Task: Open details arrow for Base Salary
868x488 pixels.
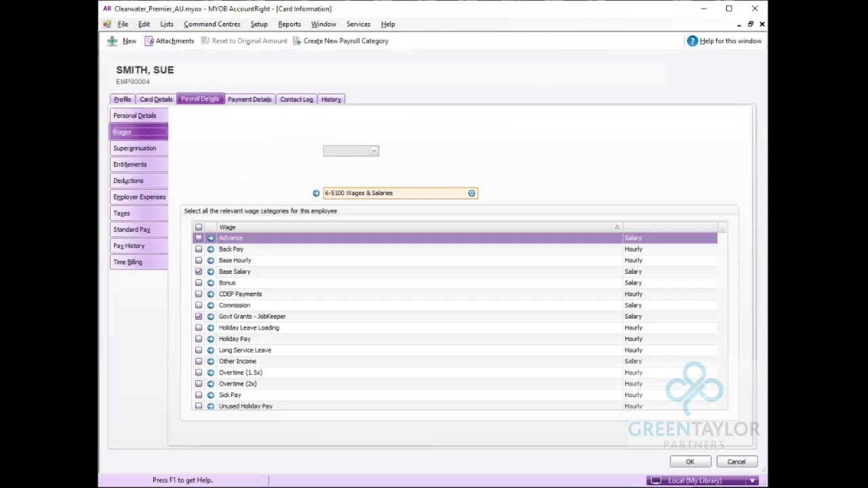Action: pyautogui.click(x=210, y=272)
